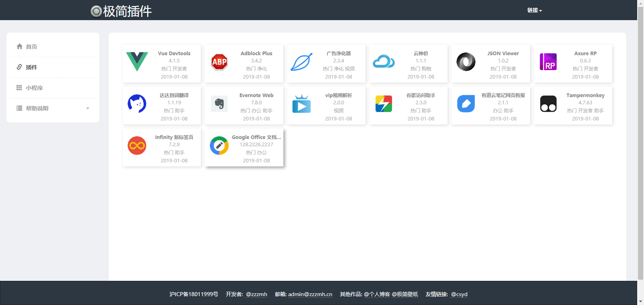Click the page vertical scrollbar thumb
644x305 pixels.
pyautogui.click(x=640, y=143)
